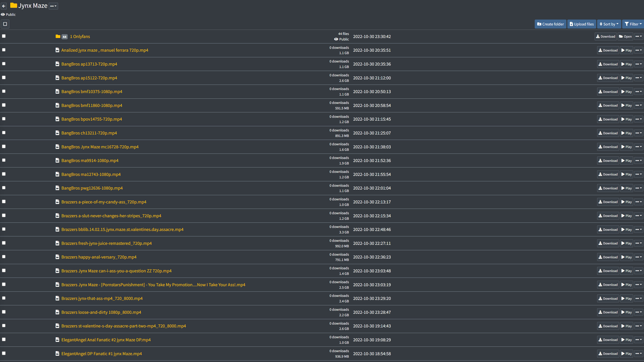Open Brazzers a-piece-of-my-candy-ass_720p.mp4 link
The image size is (644, 362).
pyautogui.click(x=104, y=202)
